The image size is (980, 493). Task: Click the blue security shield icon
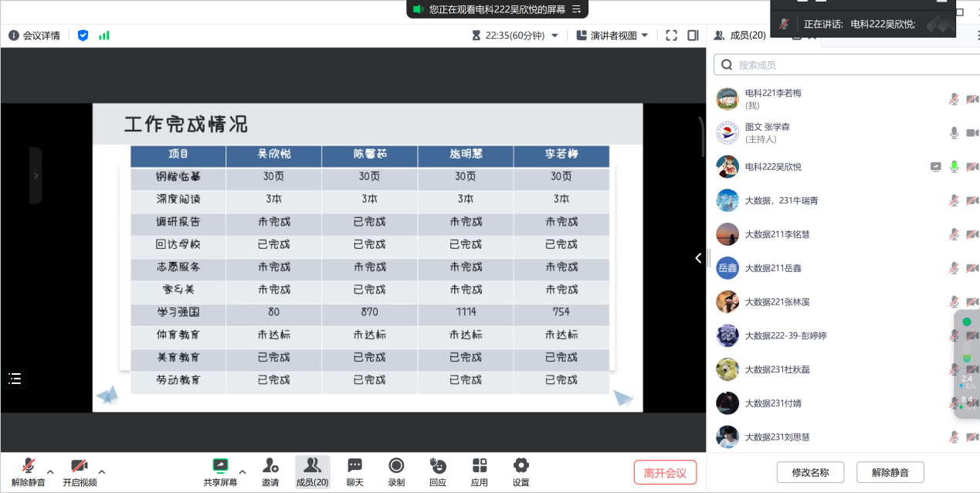[x=83, y=36]
